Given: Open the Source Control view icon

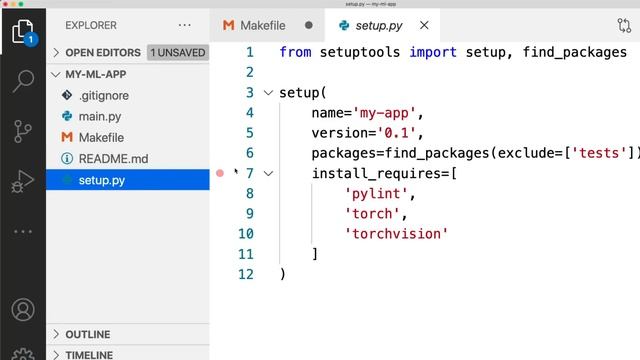Looking at the screenshot, I should (23, 131).
